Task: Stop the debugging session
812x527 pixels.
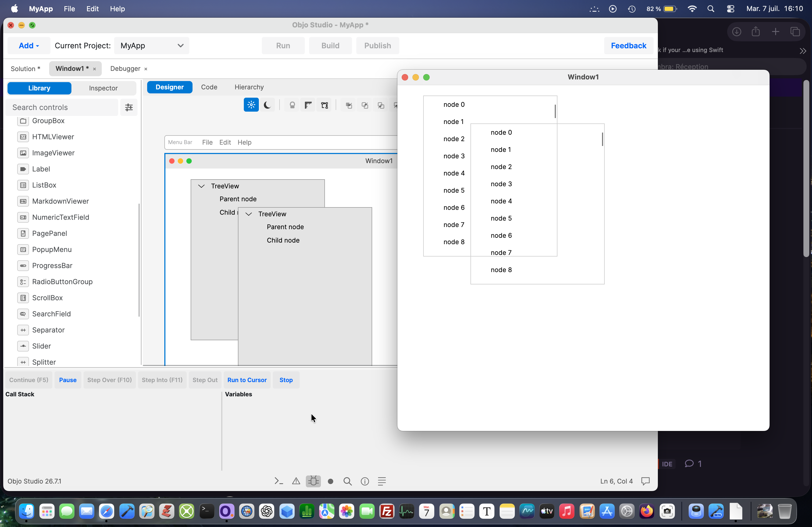Action: tap(286, 380)
